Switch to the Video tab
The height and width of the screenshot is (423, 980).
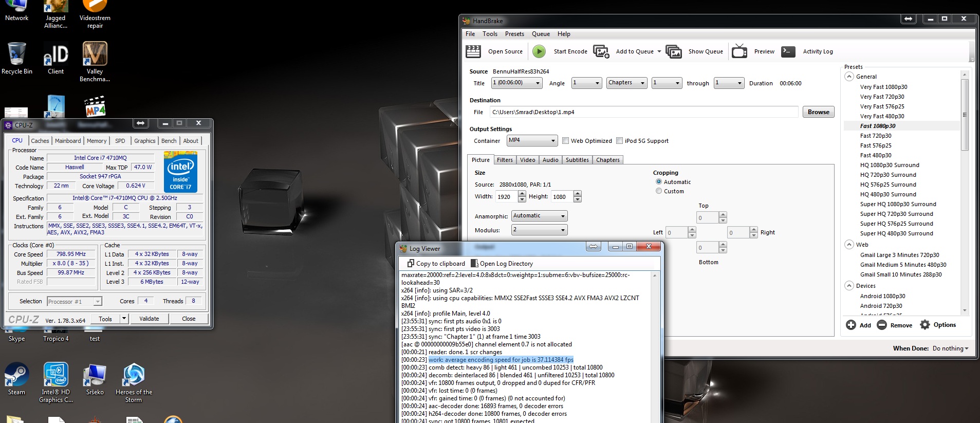point(527,160)
